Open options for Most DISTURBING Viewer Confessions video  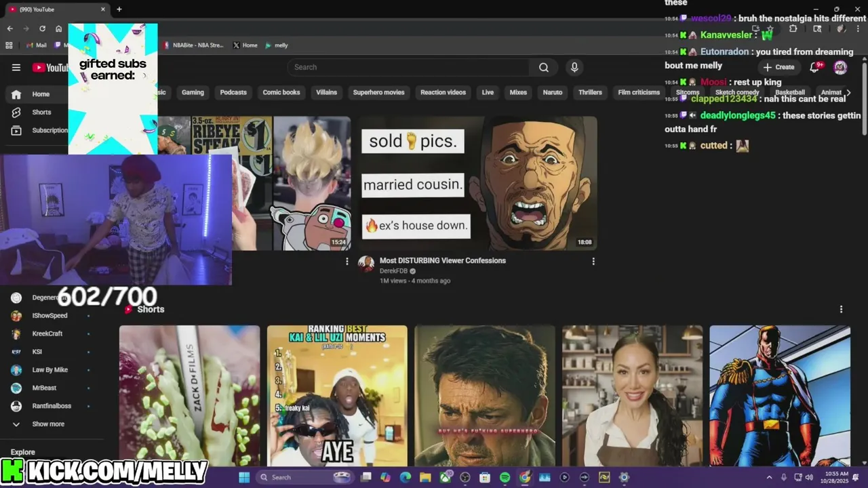click(593, 261)
